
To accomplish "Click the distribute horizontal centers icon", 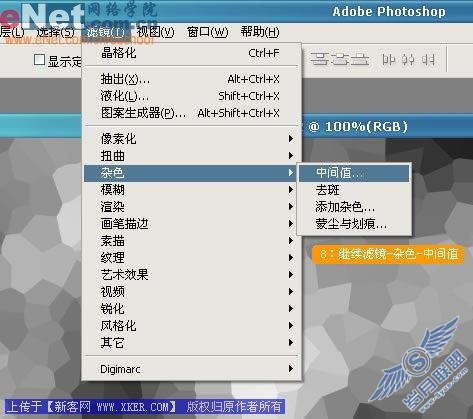I will click(408, 60).
